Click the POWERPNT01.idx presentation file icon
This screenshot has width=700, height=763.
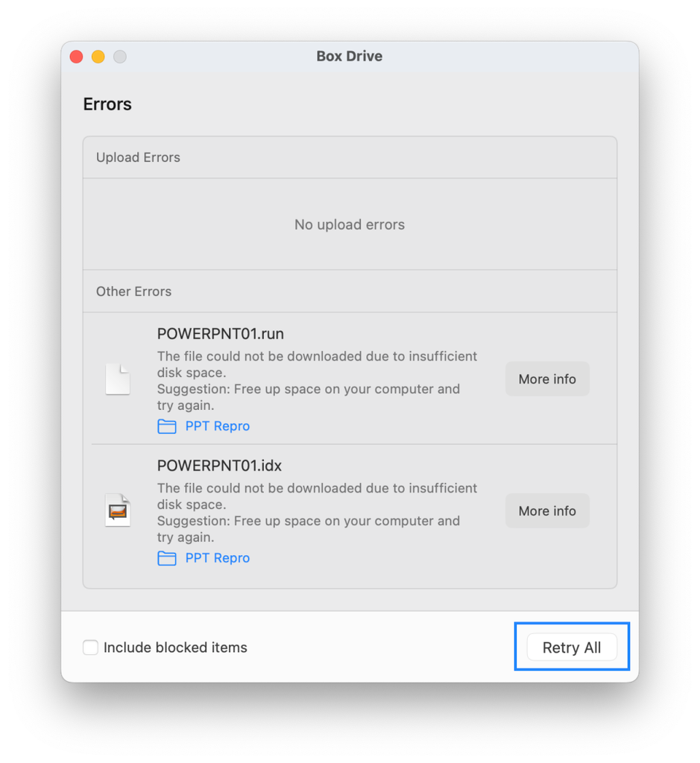pos(118,510)
